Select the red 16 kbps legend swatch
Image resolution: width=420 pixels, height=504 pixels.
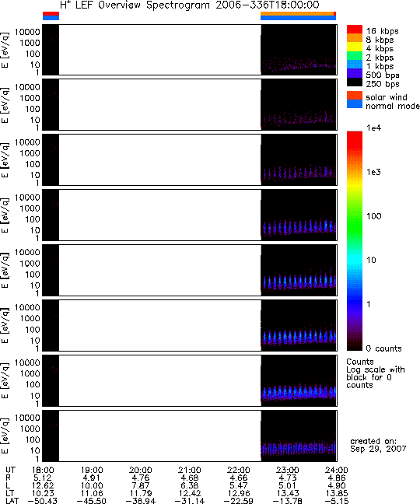355,30
